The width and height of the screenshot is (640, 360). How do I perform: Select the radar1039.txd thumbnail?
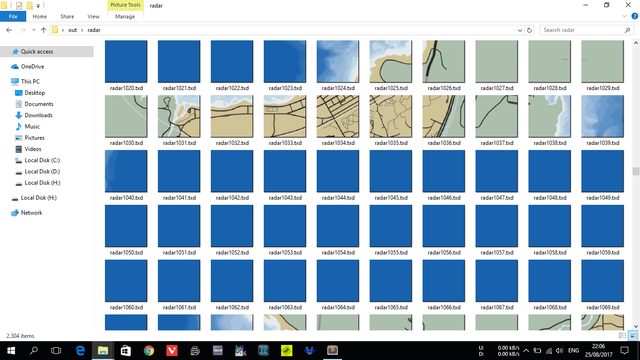pos(602,117)
